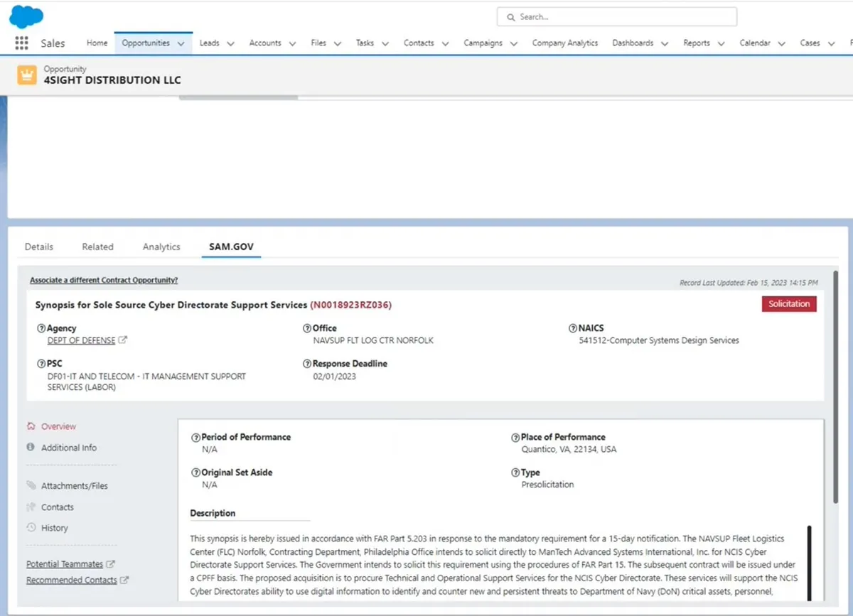Expand the Files tab dropdown arrow

337,43
